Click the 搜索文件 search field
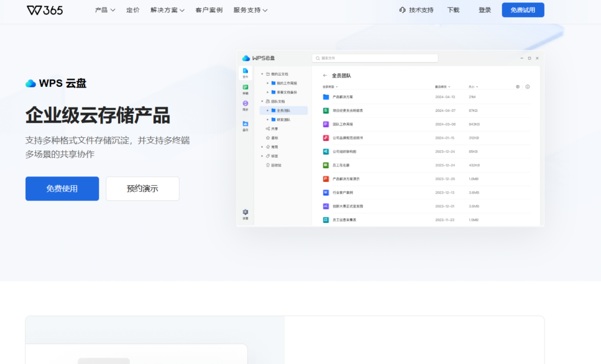The image size is (601, 364). click(374, 57)
